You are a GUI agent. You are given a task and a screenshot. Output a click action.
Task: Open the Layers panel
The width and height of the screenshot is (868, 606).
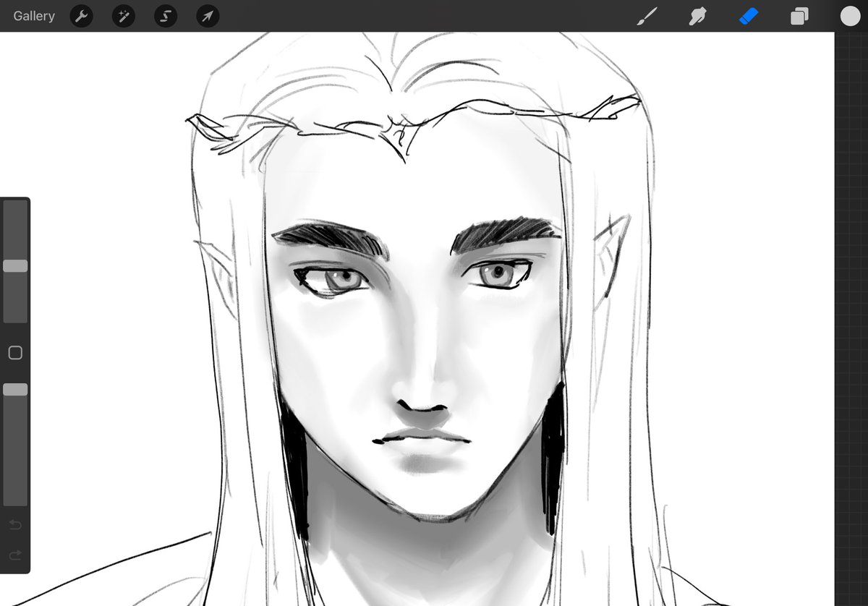click(x=799, y=15)
